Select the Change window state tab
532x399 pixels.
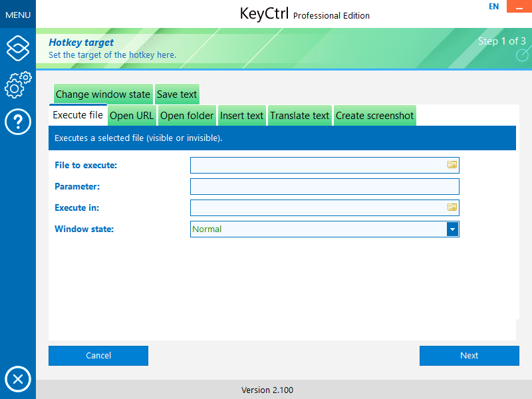103,94
